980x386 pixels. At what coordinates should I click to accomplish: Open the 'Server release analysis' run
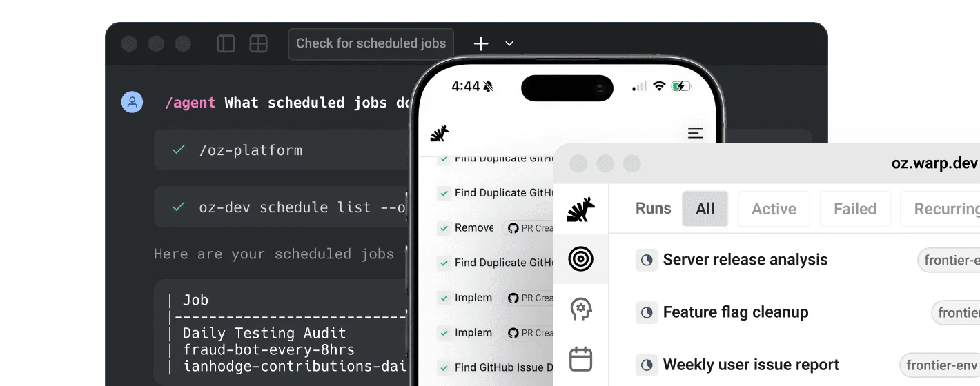coord(745,260)
